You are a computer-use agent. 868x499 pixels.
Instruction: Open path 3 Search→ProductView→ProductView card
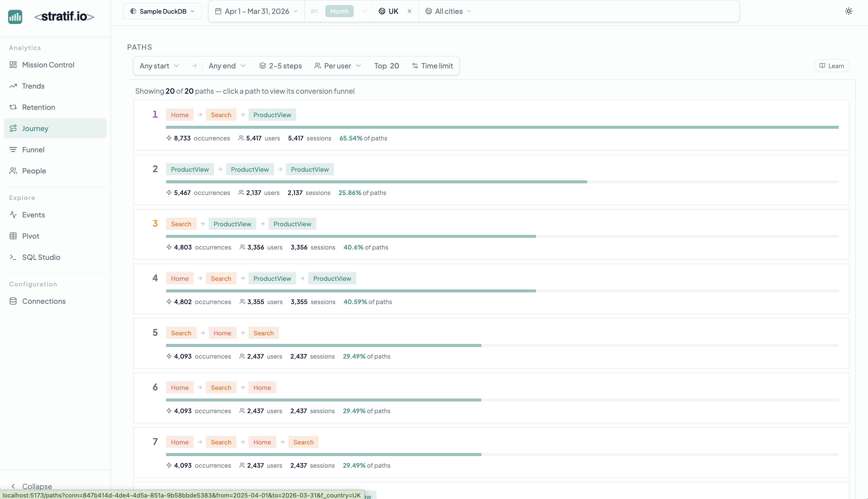[x=491, y=234]
